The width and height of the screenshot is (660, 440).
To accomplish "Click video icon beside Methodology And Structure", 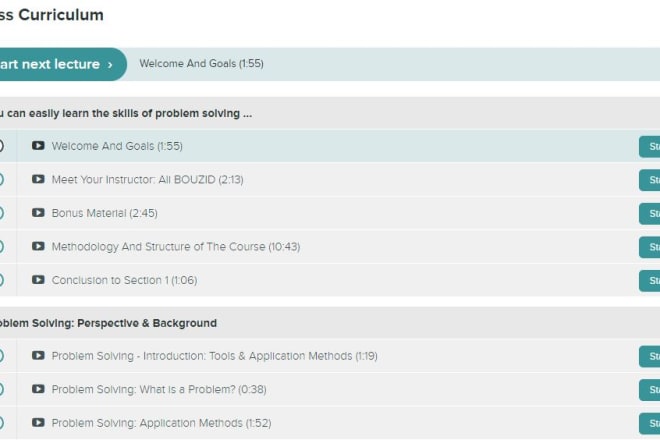I will (x=38, y=247).
